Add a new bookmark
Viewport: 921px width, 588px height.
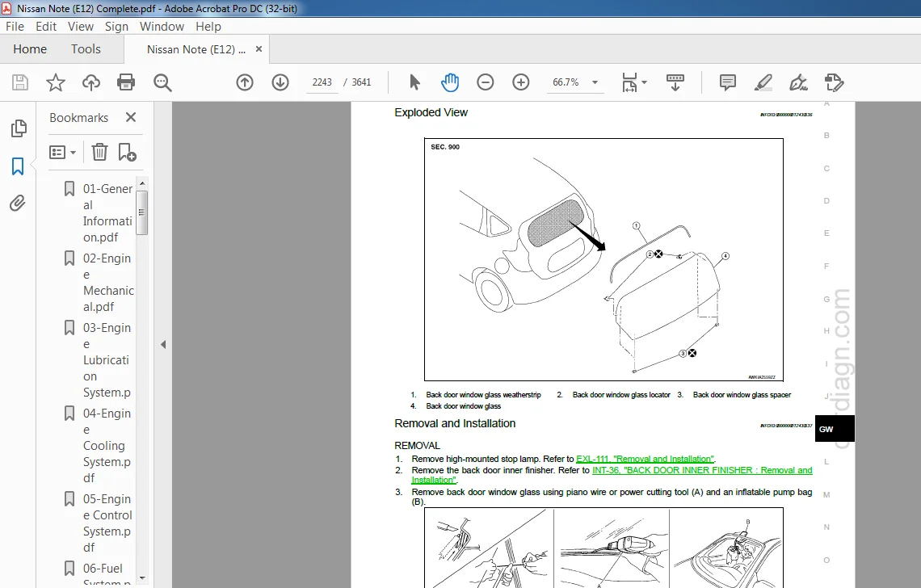tap(127, 152)
